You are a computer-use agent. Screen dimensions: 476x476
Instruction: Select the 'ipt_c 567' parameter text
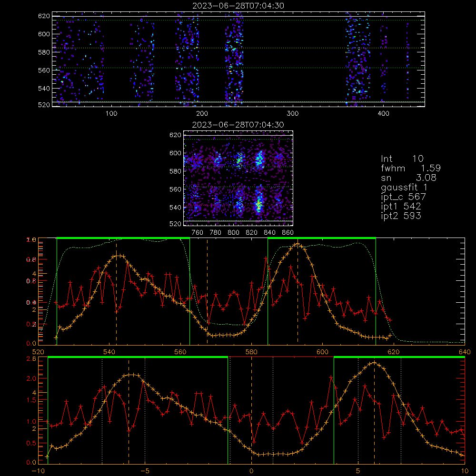404,197
